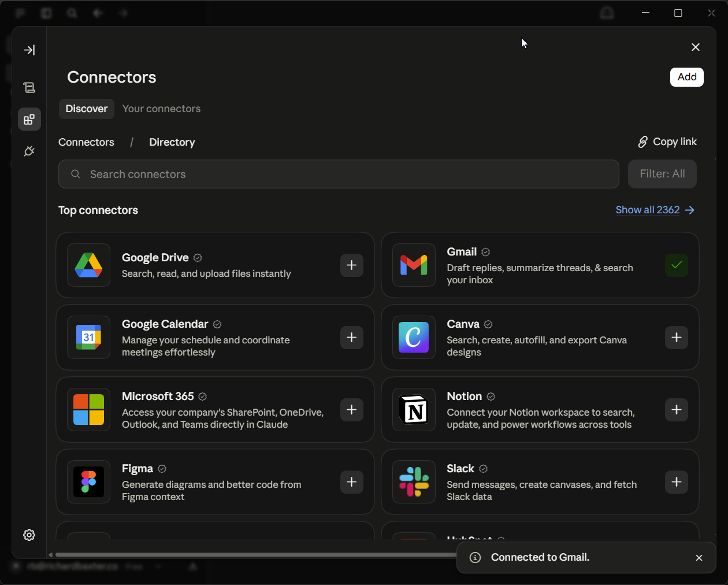Add the Figma connector
This screenshot has width=728, height=585.
tap(352, 482)
